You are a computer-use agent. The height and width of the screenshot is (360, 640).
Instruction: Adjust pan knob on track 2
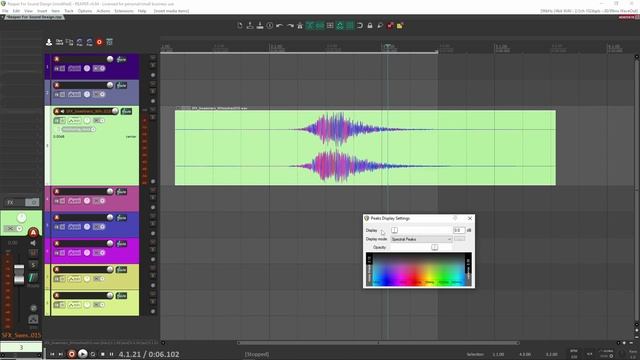click(87, 94)
